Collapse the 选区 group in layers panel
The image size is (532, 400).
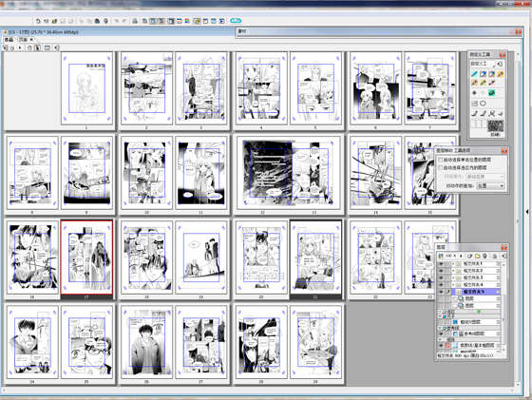440,312
